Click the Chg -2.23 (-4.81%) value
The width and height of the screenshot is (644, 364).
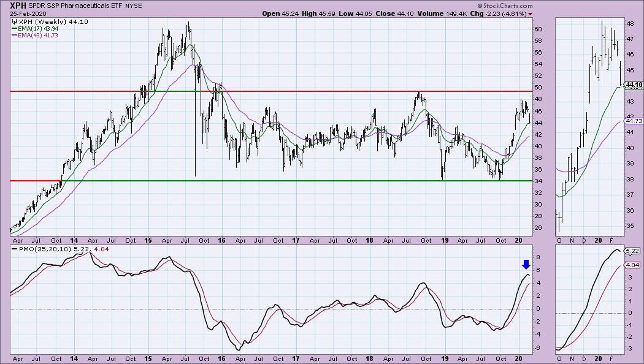498,13
